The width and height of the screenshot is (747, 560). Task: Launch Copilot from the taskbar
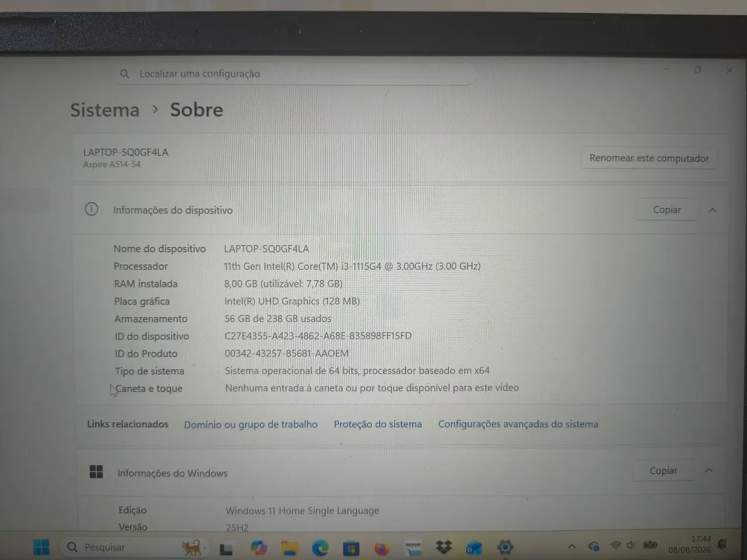pyautogui.click(x=259, y=548)
